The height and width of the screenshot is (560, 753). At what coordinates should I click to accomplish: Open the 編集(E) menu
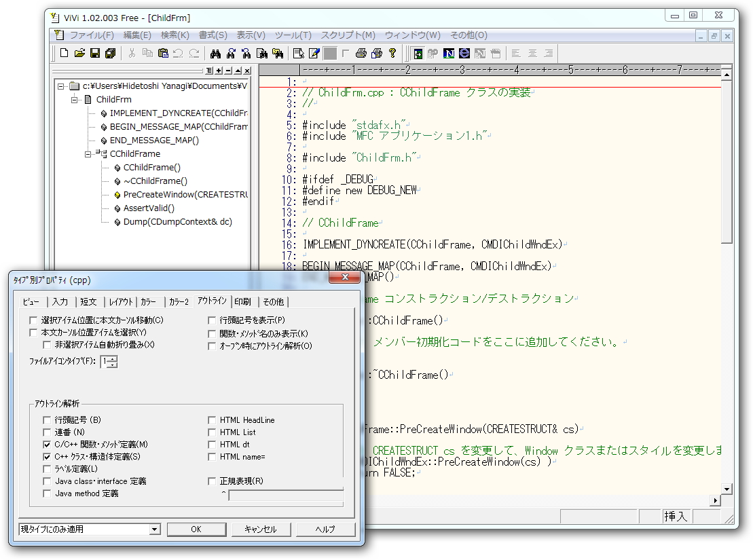[x=137, y=35]
